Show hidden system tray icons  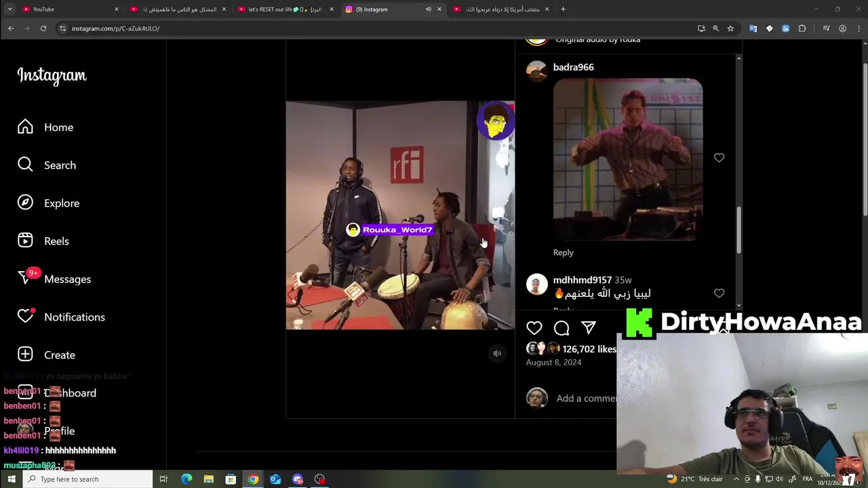coord(736,479)
